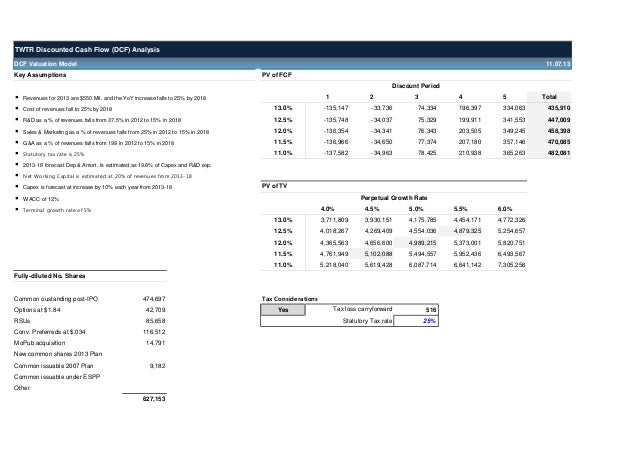
Task: Click the Discount Period label
Action: pos(415,86)
